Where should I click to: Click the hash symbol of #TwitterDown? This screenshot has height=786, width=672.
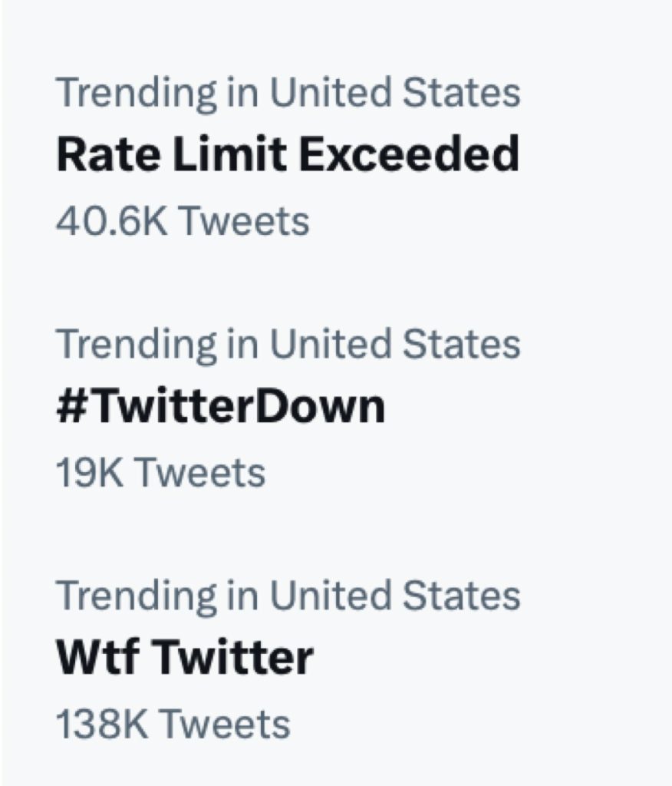pos(70,407)
